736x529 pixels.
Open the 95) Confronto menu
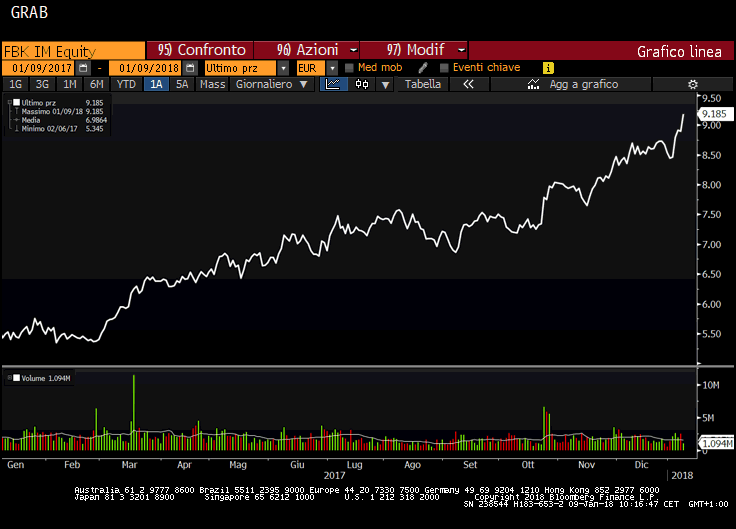[200, 50]
